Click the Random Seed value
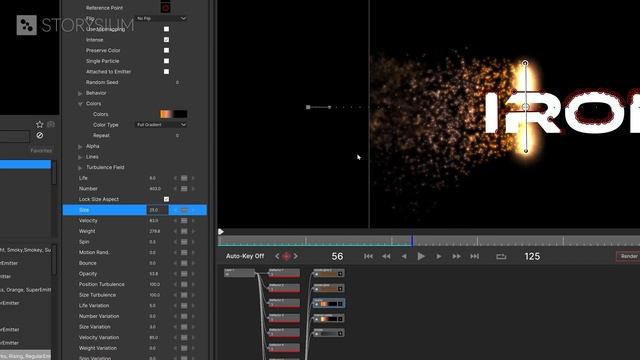This screenshot has height=360, width=640. pyautogui.click(x=177, y=82)
